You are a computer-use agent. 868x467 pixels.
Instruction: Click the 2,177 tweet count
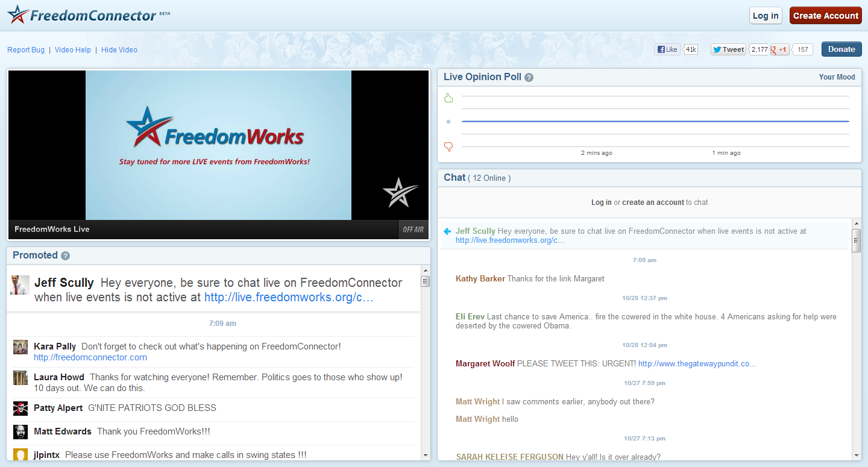759,49
